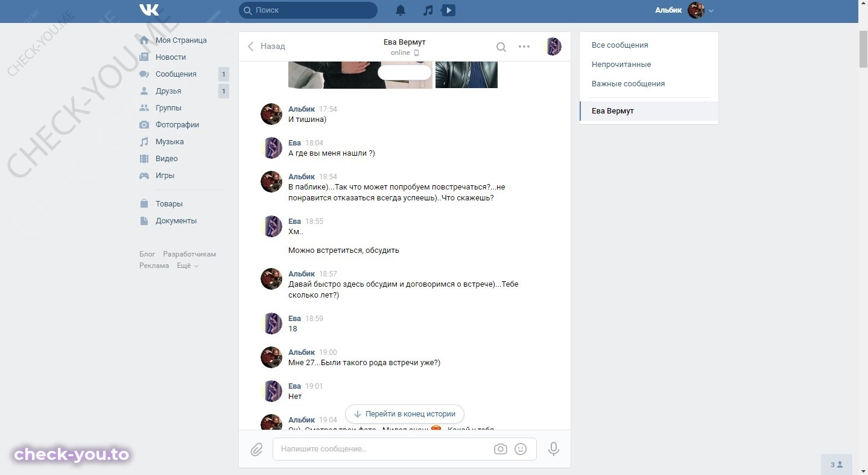Click the gamepad icon beside Игры
Viewport: 868px width, 475px height.
144,176
